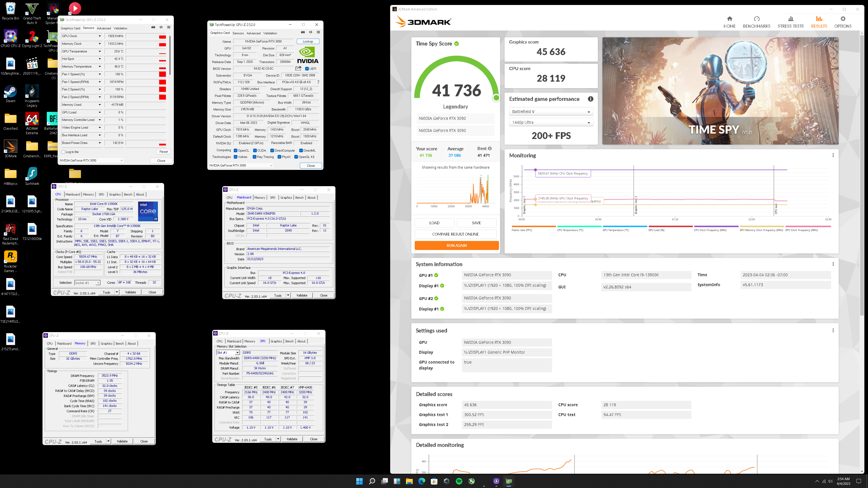868x488 pixels.
Task: Switch to Graphics tab in CPU-Z Mainboard window
Action: 286,198
